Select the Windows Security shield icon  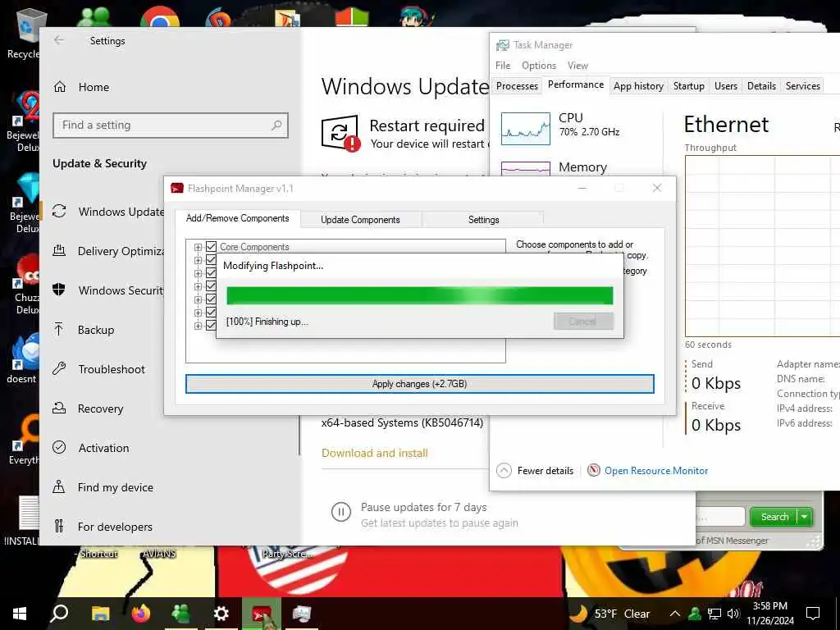[59, 290]
